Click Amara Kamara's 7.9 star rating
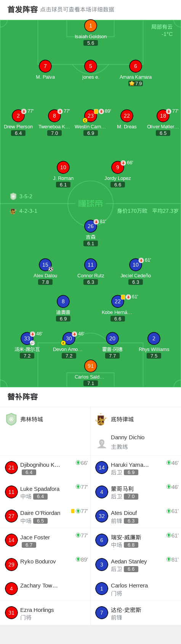The width and height of the screenshot is (181, 644). click(x=136, y=83)
